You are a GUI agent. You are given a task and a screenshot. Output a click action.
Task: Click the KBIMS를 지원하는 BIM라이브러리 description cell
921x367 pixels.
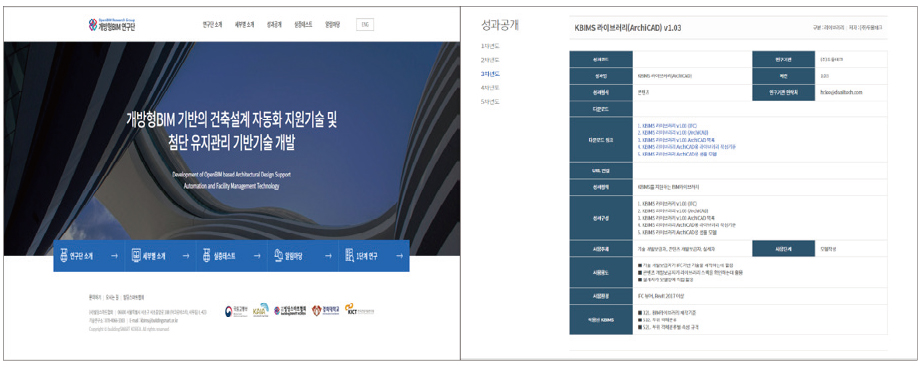tap(760, 187)
